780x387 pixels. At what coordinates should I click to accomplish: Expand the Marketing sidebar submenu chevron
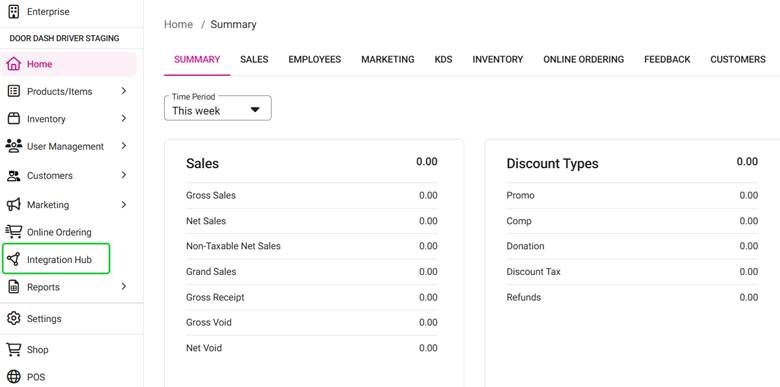click(x=124, y=204)
